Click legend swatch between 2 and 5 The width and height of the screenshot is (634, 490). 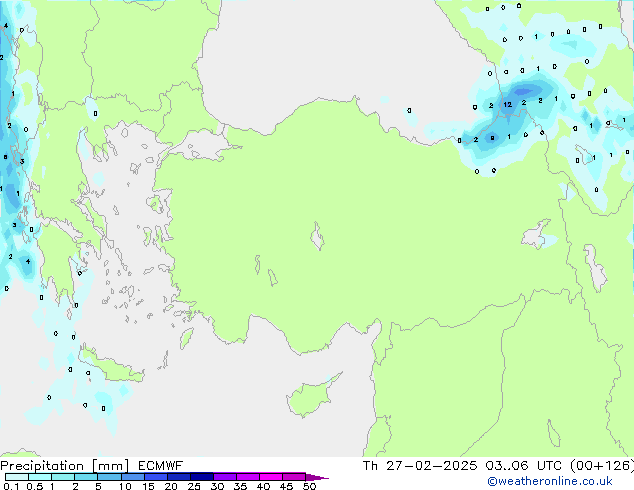[x=86, y=477]
